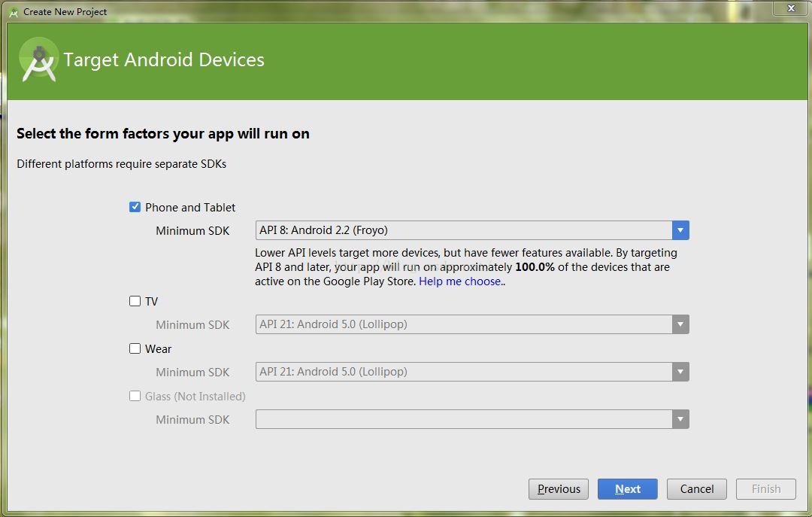Enable the Wear form factor checkbox
The image size is (812, 517).
135,348
